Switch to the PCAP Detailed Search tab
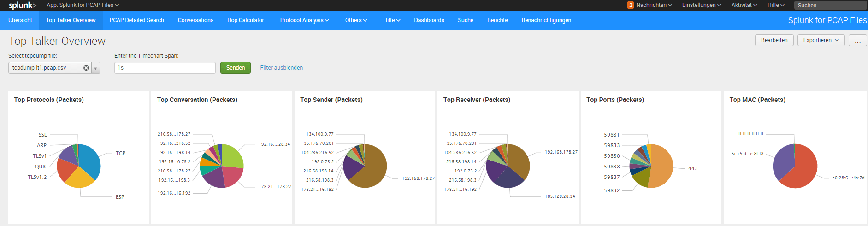Image resolution: width=868 pixels, height=226 pixels. (136, 20)
